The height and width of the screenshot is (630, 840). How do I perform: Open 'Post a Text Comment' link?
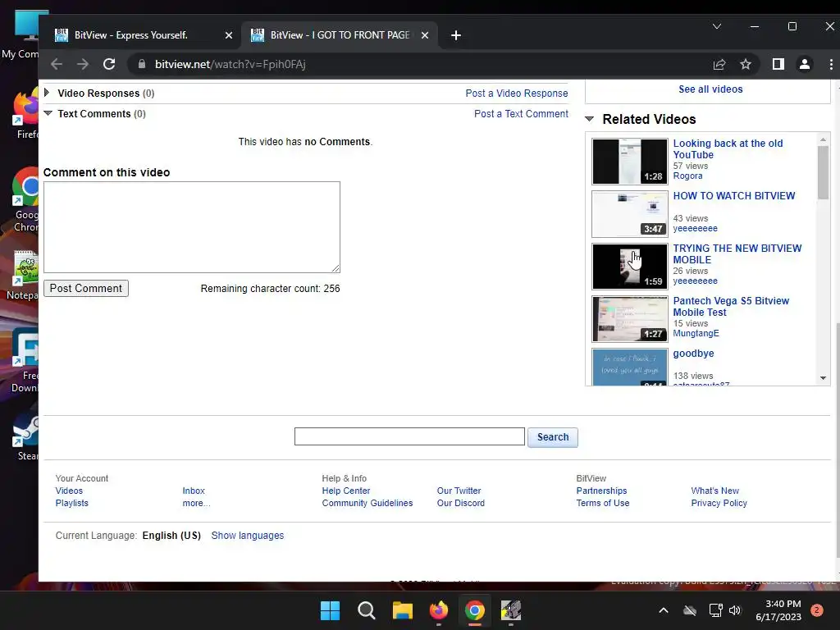click(521, 113)
